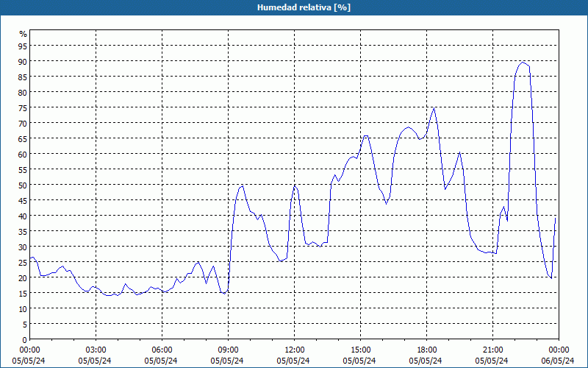The width and height of the screenshot is (588, 368).
Task: Select the 15:00 time label on the time axis
Action: (x=360, y=350)
